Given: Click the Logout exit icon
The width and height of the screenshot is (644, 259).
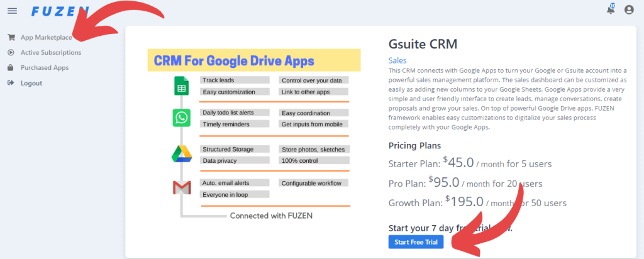Looking at the screenshot, I should 11,83.
